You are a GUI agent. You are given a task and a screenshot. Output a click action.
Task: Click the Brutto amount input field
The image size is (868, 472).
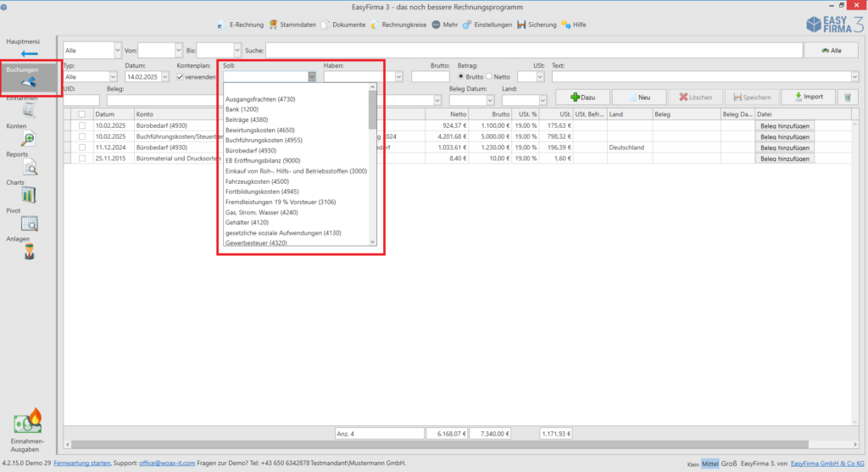pyautogui.click(x=430, y=77)
